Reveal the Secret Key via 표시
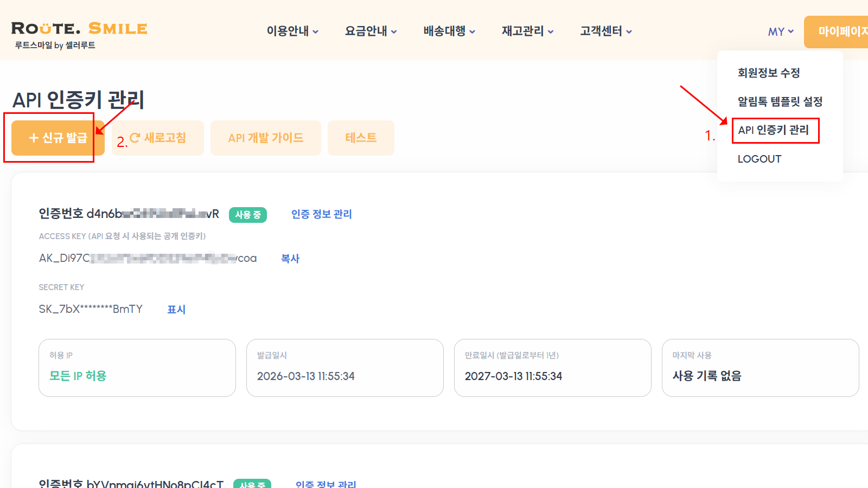 click(x=176, y=309)
